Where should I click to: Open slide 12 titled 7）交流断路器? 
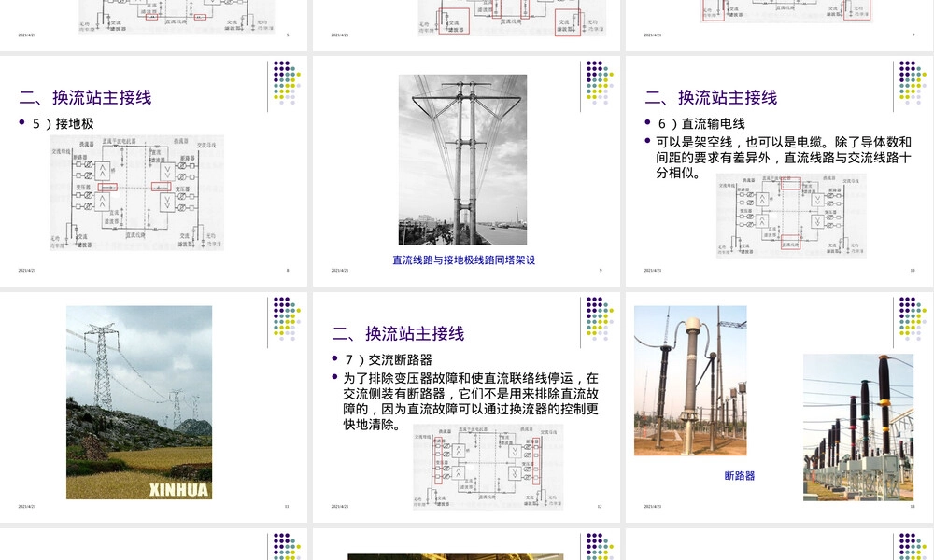[x=466, y=407]
